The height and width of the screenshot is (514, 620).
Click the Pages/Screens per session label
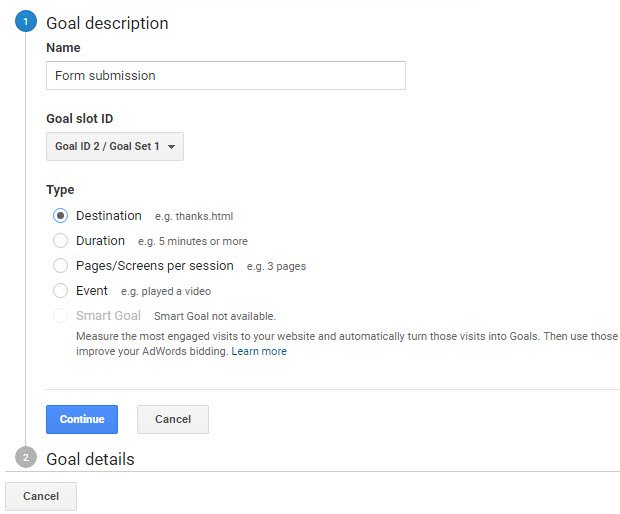coord(155,266)
